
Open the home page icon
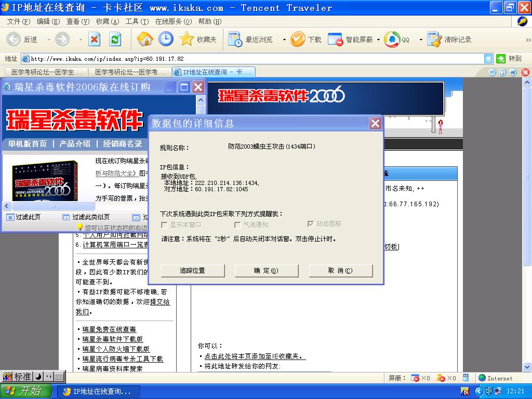point(145,39)
